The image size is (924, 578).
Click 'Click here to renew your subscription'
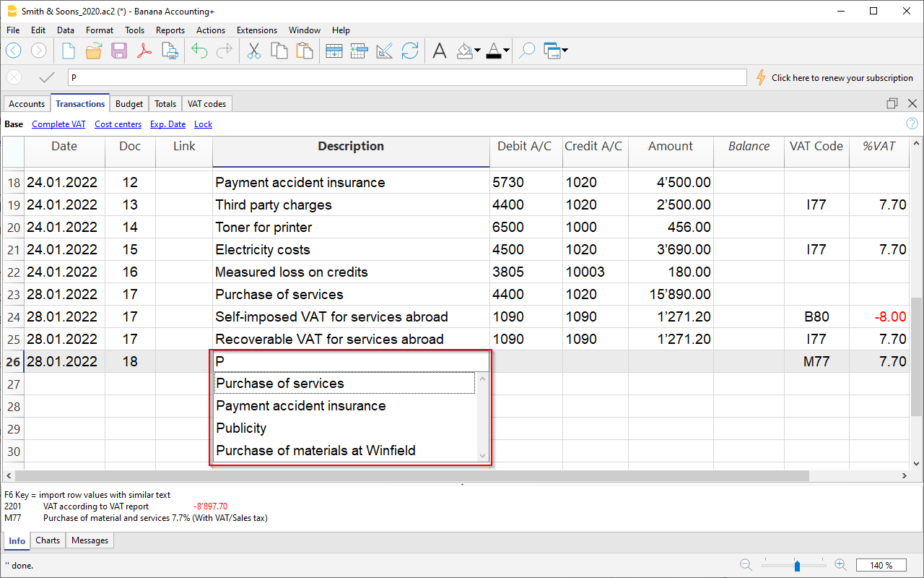point(842,78)
